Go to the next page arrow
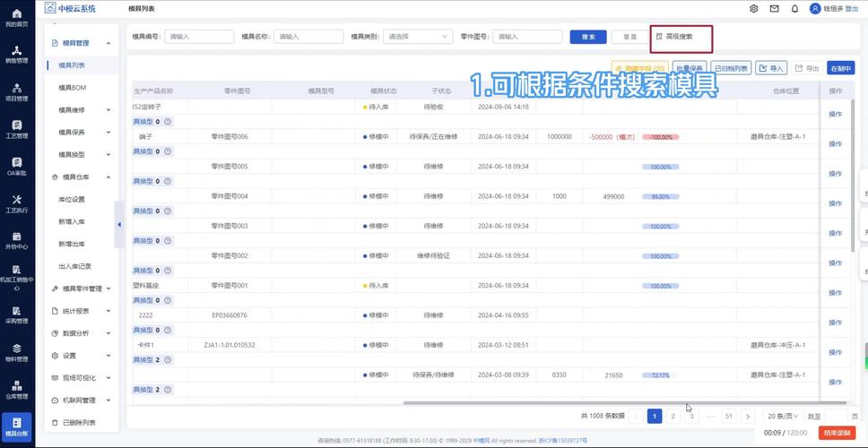Viewport: 868px width, 448px height. 748,417
